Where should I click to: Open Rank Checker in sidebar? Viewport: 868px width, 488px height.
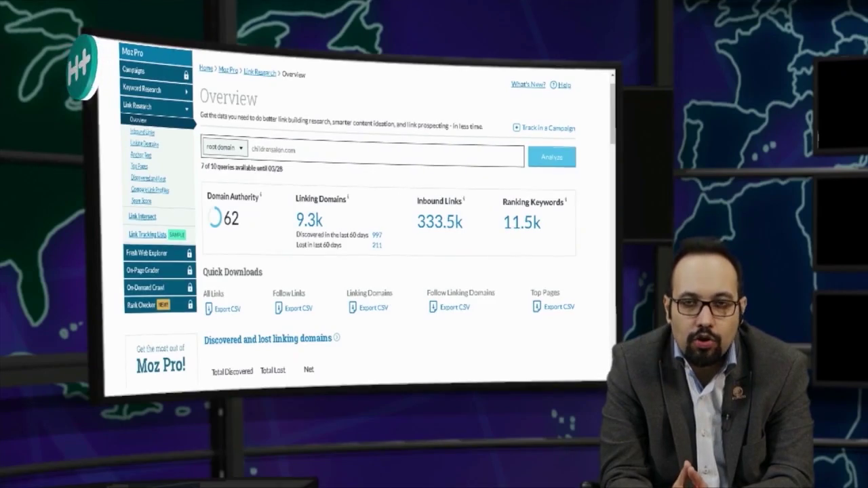160,304
